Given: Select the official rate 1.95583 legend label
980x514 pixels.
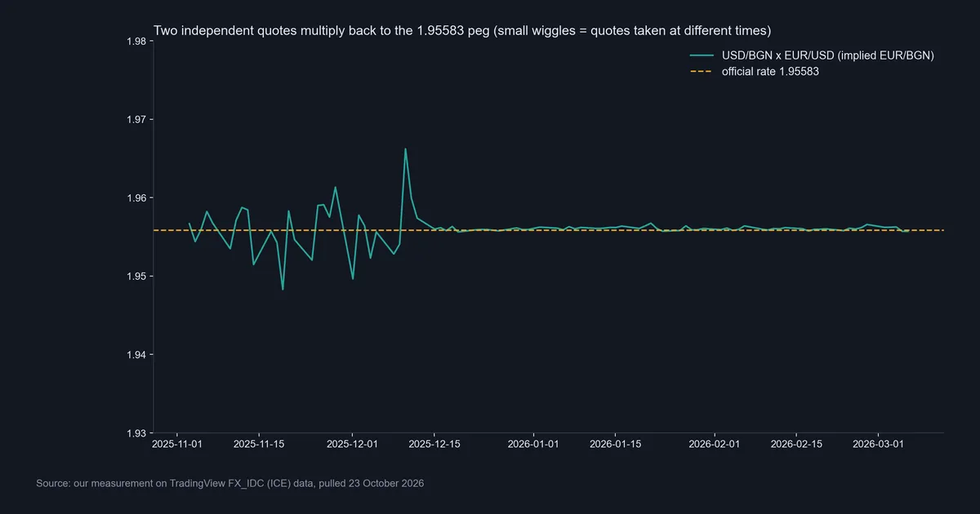Looking at the screenshot, I should [770, 71].
